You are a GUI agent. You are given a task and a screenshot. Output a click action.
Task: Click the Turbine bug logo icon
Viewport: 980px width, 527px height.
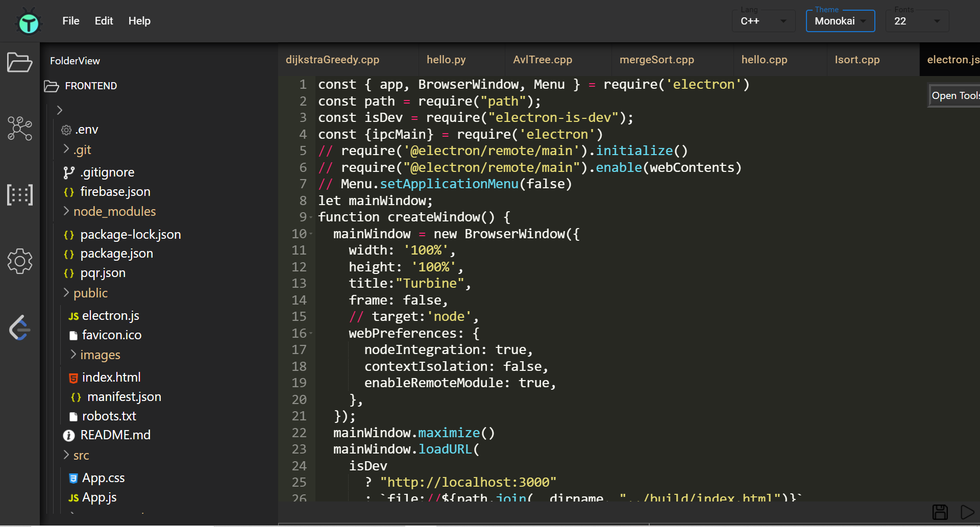[x=29, y=21]
